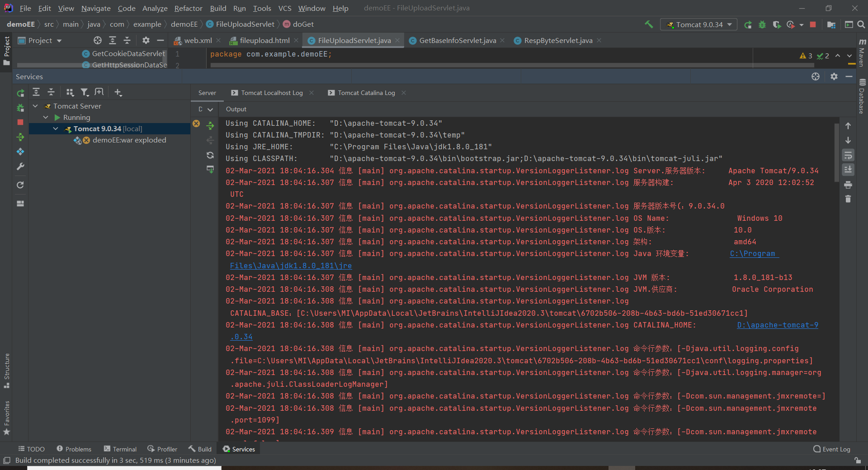The height and width of the screenshot is (470, 868).
Task: Start debugging with the top toolbar bug icon
Action: 762,25
